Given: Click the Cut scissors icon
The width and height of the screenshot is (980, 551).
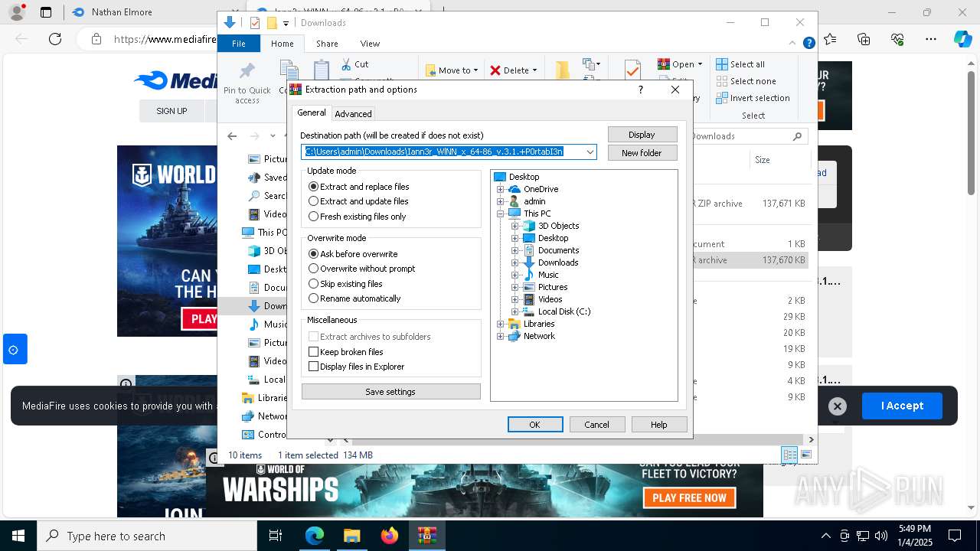Looking at the screenshot, I should pos(346,64).
